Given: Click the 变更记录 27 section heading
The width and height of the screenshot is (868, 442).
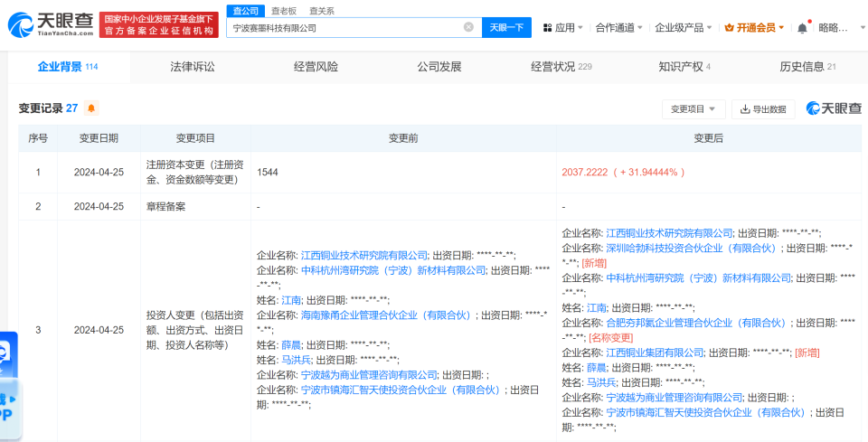Looking at the screenshot, I should click(x=49, y=108).
